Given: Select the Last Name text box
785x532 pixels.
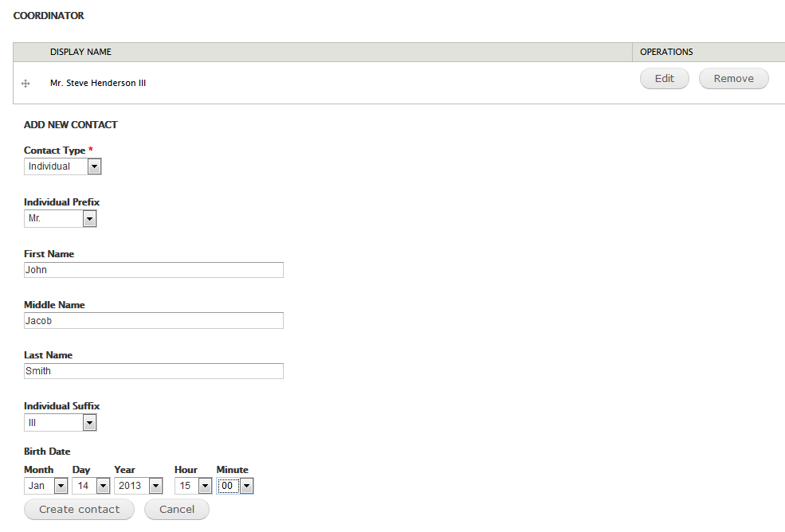Looking at the screenshot, I should point(153,370).
